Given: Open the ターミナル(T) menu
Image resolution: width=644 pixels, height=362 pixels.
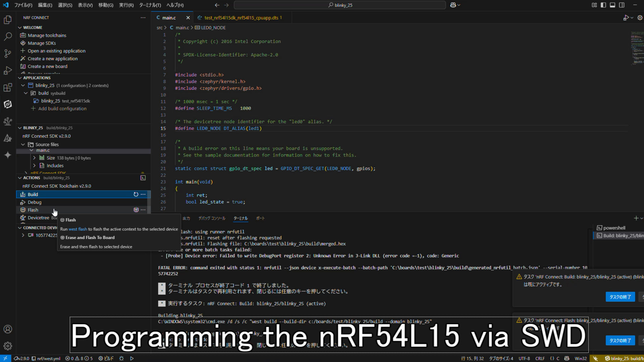Looking at the screenshot, I should [149, 5].
